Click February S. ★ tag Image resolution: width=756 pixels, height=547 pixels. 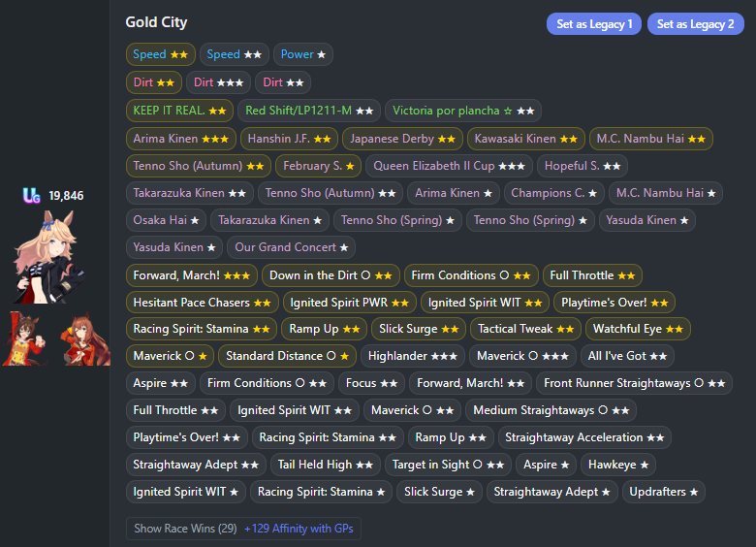pos(319,166)
